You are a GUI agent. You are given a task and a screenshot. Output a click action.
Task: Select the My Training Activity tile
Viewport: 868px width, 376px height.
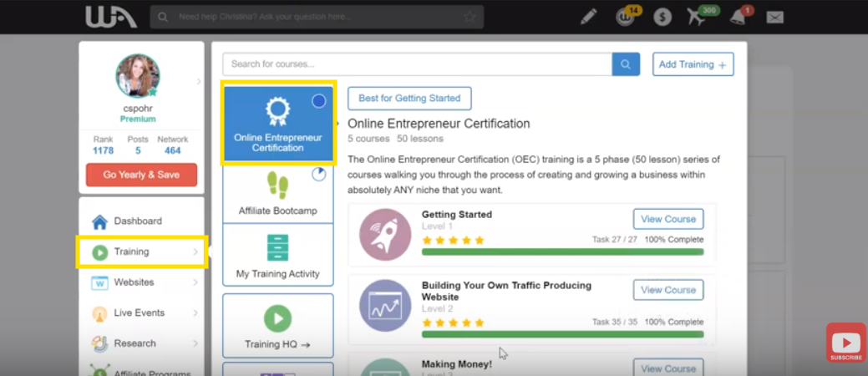[x=278, y=255]
